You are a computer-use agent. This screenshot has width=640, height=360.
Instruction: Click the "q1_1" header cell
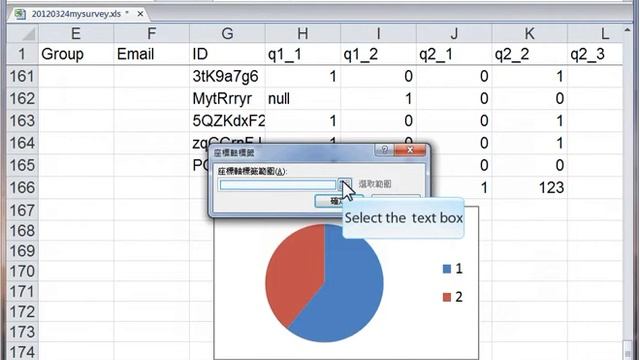(303, 54)
